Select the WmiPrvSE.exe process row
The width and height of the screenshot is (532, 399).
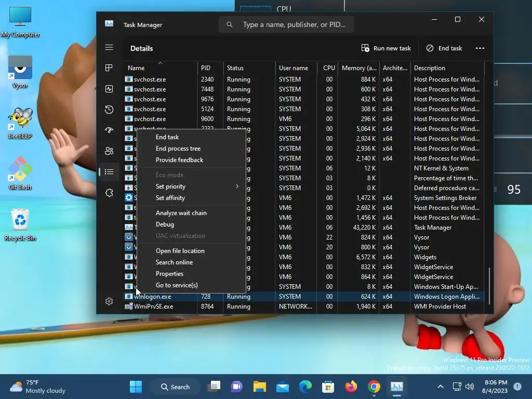point(304,307)
